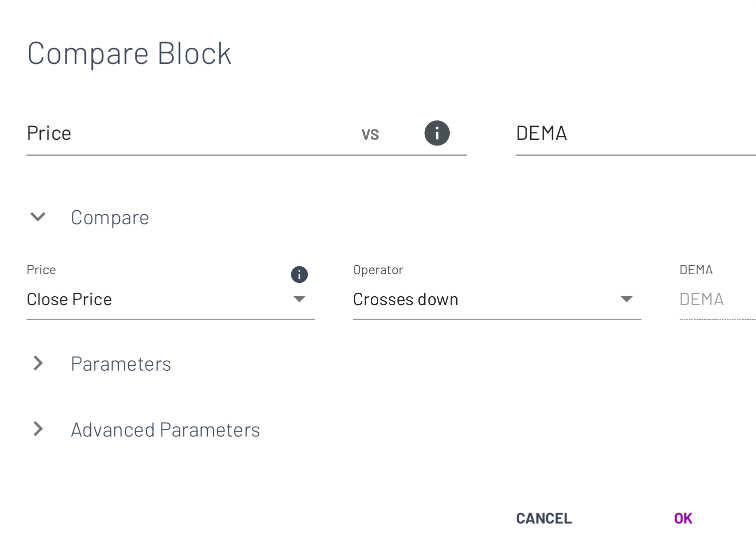Click the Close Price selection text
Viewport: 756px width, 544px height.
69,300
